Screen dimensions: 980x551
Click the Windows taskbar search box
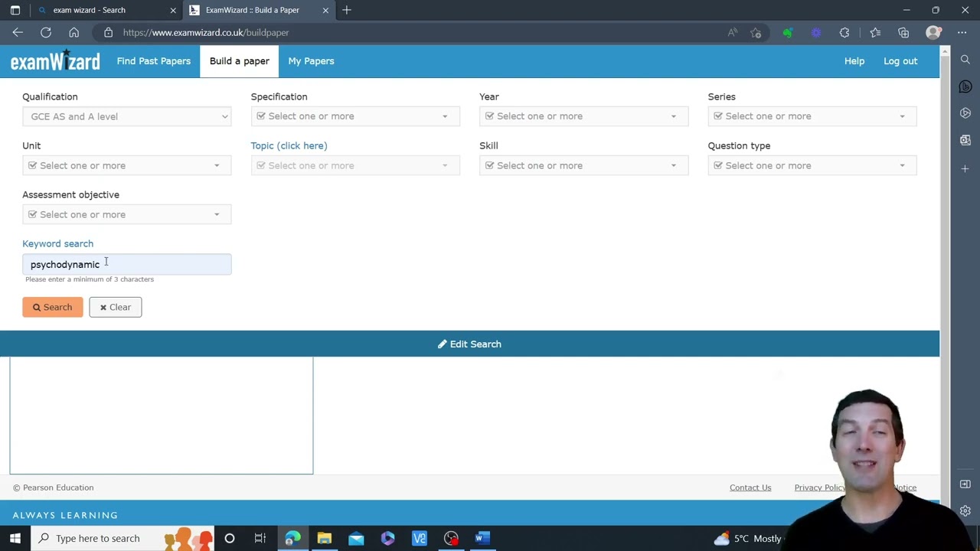[x=121, y=539]
